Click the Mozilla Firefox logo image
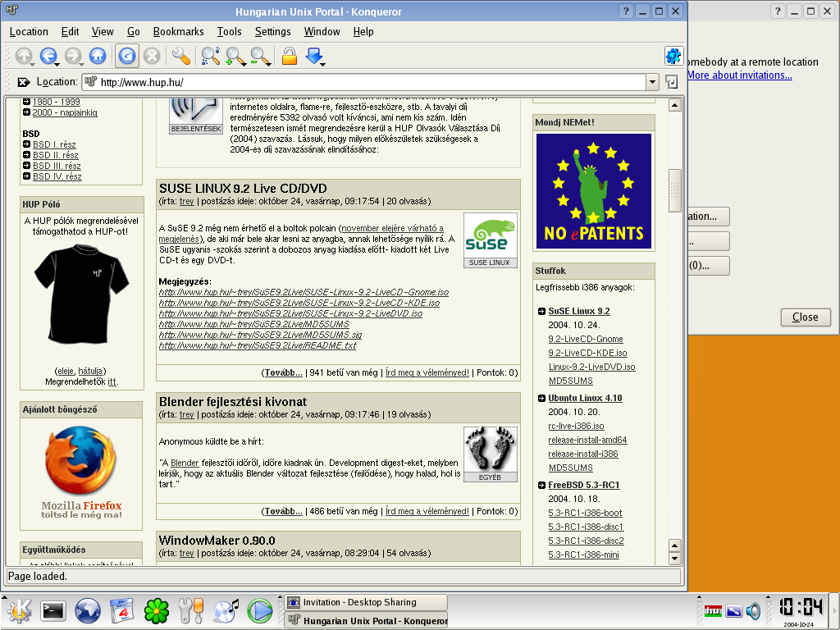840x630 pixels. pyautogui.click(x=81, y=460)
